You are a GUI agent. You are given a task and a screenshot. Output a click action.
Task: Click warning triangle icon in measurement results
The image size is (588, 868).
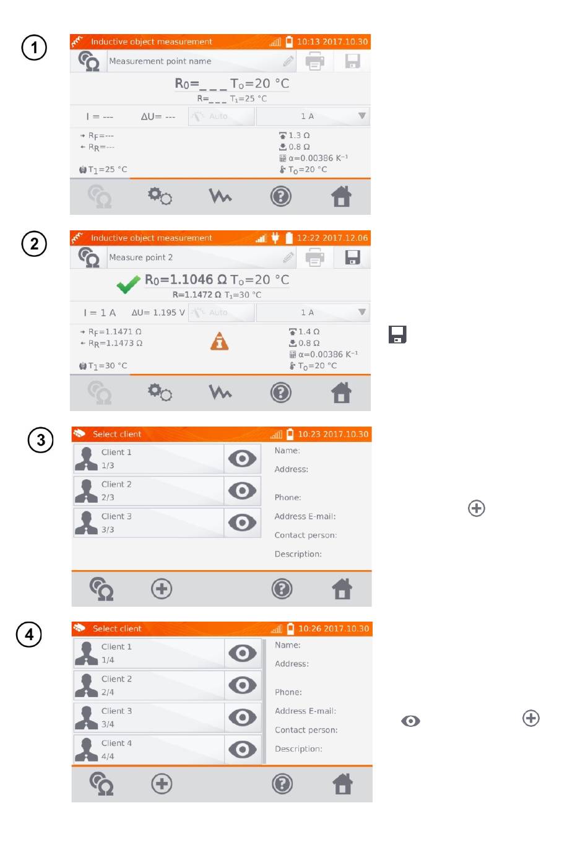219,341
